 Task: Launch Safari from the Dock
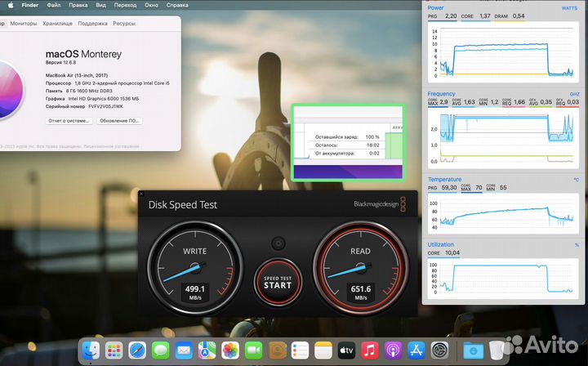point(137,351)
